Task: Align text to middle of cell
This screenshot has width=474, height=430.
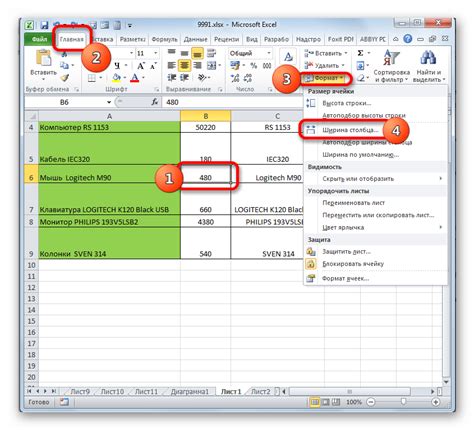Action: (x=184, y=53)
